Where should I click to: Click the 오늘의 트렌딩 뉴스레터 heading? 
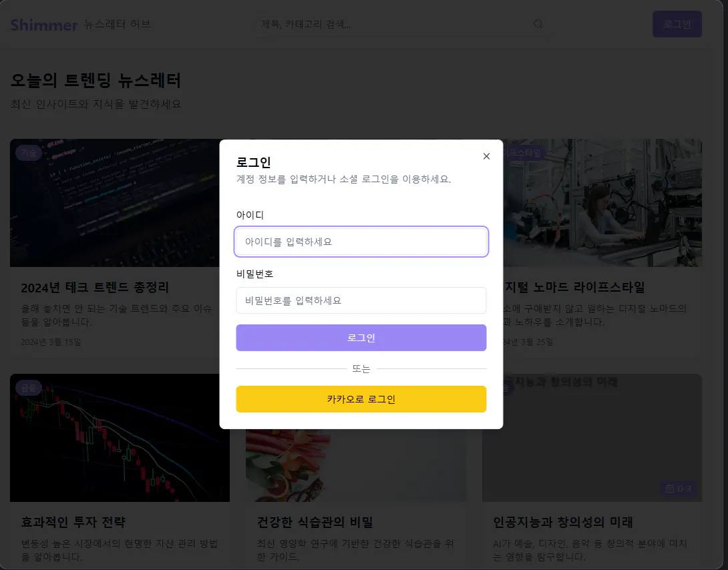pyautogui.click(x=96, y=81)
